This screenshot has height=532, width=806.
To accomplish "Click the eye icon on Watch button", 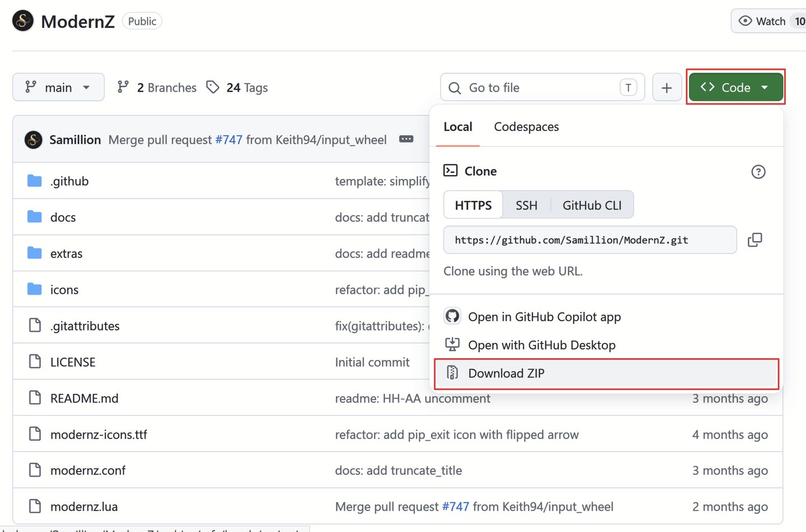I will pos(745,21).
